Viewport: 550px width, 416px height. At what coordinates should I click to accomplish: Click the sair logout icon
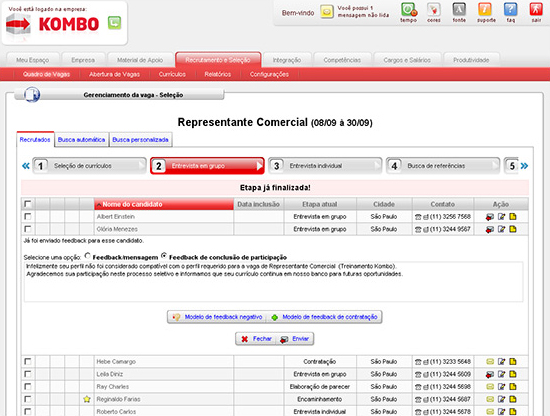536,10
